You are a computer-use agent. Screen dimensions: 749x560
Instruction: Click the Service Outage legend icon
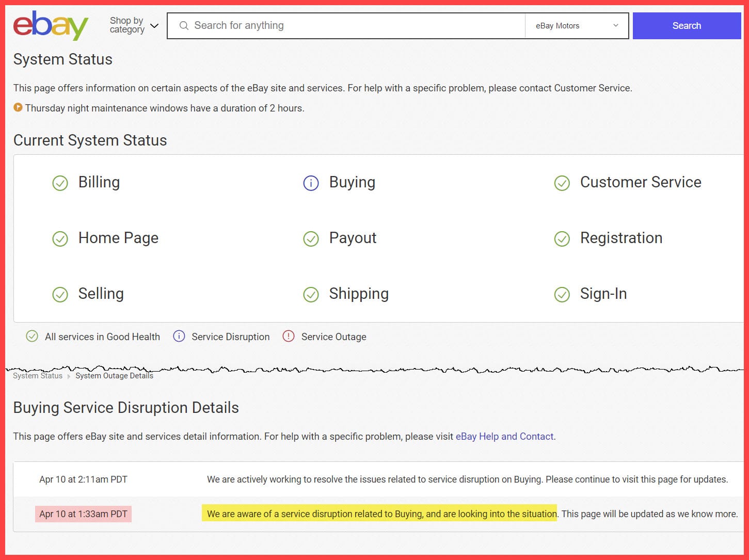pyautogui.click(x=288, y=337)
